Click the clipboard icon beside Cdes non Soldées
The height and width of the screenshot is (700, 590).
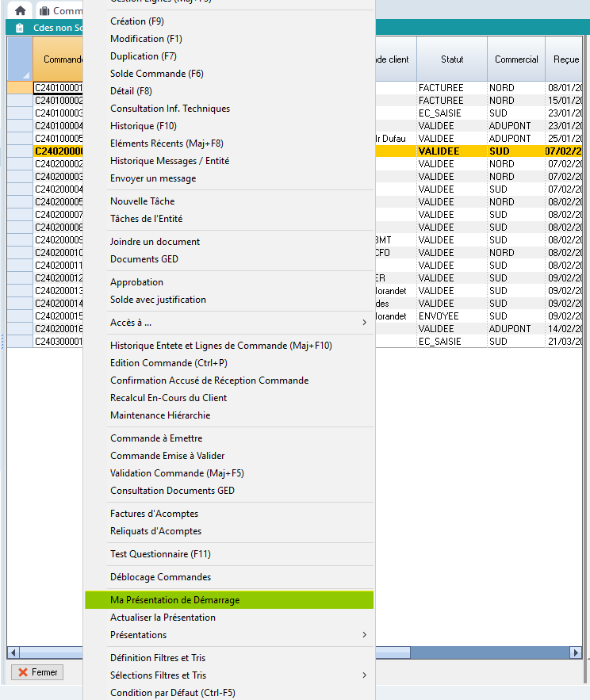[x=20, y=28]
